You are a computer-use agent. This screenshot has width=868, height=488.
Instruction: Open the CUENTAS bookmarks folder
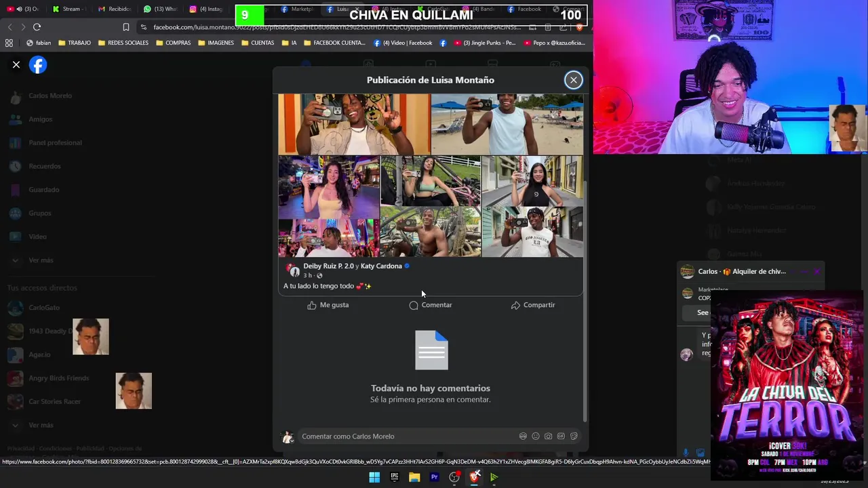click(x=258, y=43)
